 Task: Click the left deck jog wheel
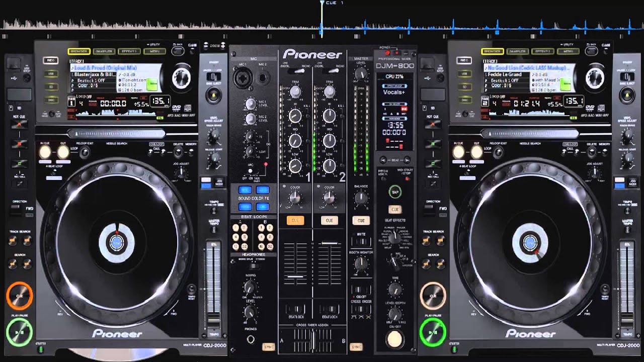tap(117, 243)
